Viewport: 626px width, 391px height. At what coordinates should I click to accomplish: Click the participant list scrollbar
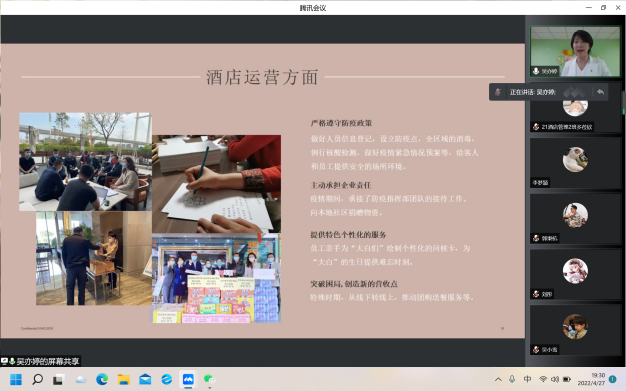tap(624, 103)
